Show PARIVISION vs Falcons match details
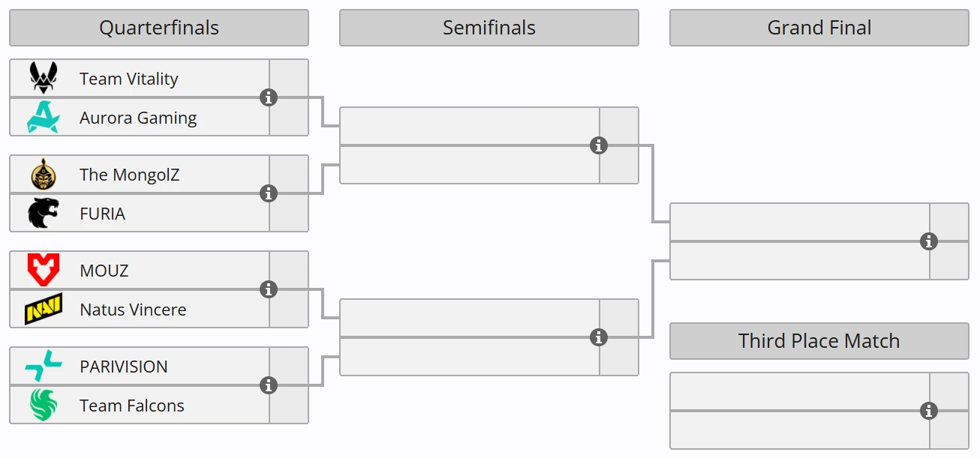Viewport: 980px width, 458px height. tap(269, 385)
